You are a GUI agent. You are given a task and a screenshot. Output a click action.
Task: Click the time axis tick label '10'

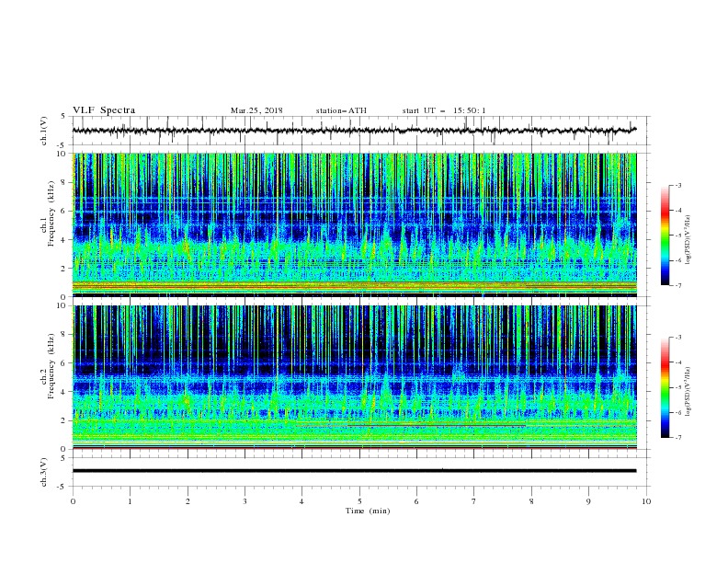[x=646, y=501]
